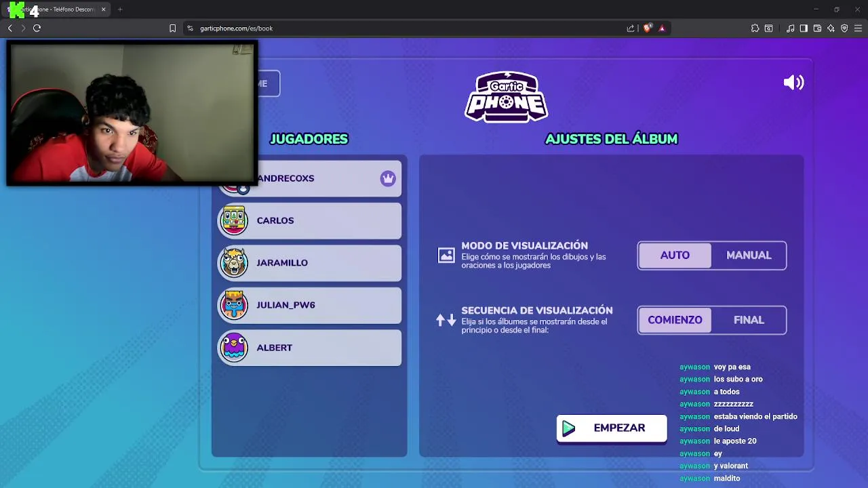Open the Brave Rewards triangle icon
868x488 pixels.
coord(662,28)
